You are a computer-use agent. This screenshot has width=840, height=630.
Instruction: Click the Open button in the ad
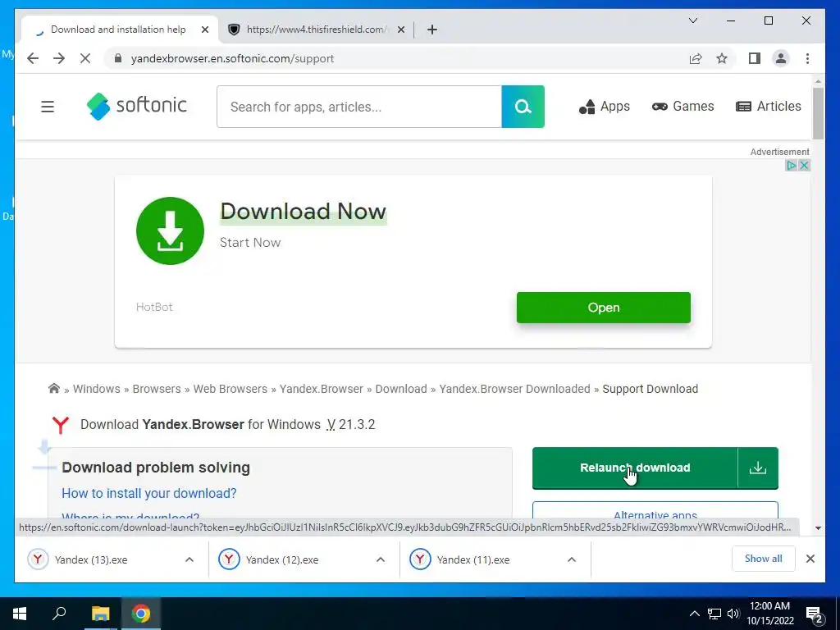coord(604,308)
